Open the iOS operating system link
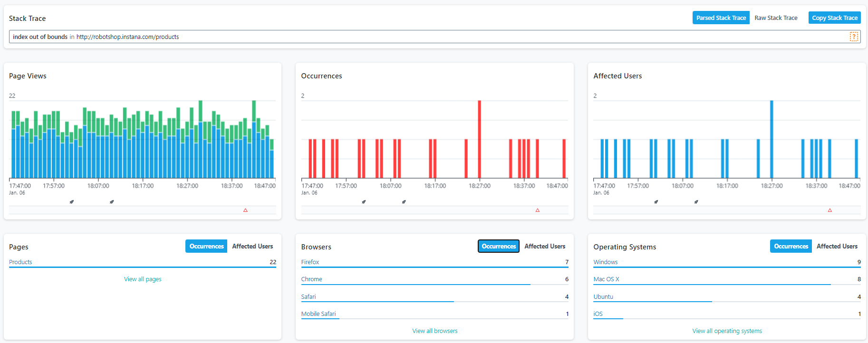 pos(598,314)
